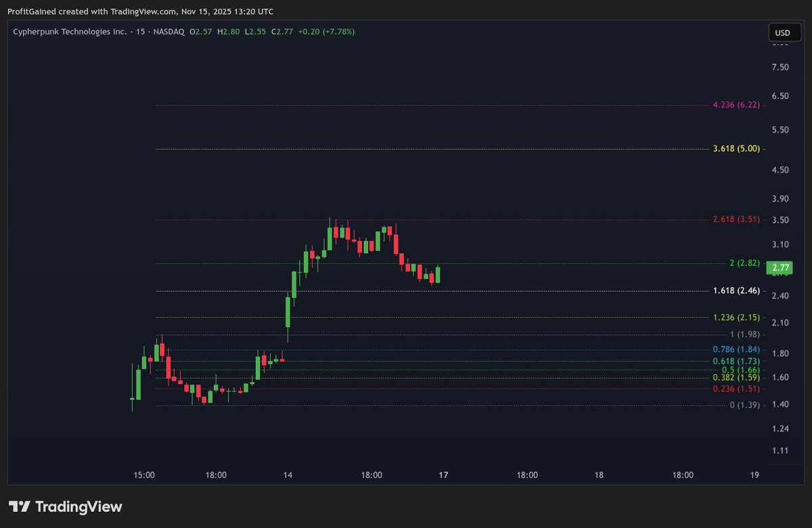Select the 0.618 (1.73) Fibonacci level label
This screenshot has width=812, height=528.
tap(736, 361)
